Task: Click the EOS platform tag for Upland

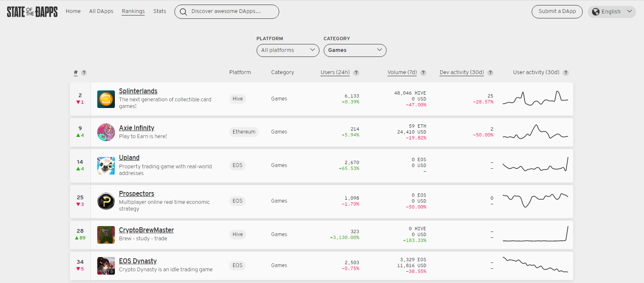Action: pyautogui.click(x=238, y=165)
